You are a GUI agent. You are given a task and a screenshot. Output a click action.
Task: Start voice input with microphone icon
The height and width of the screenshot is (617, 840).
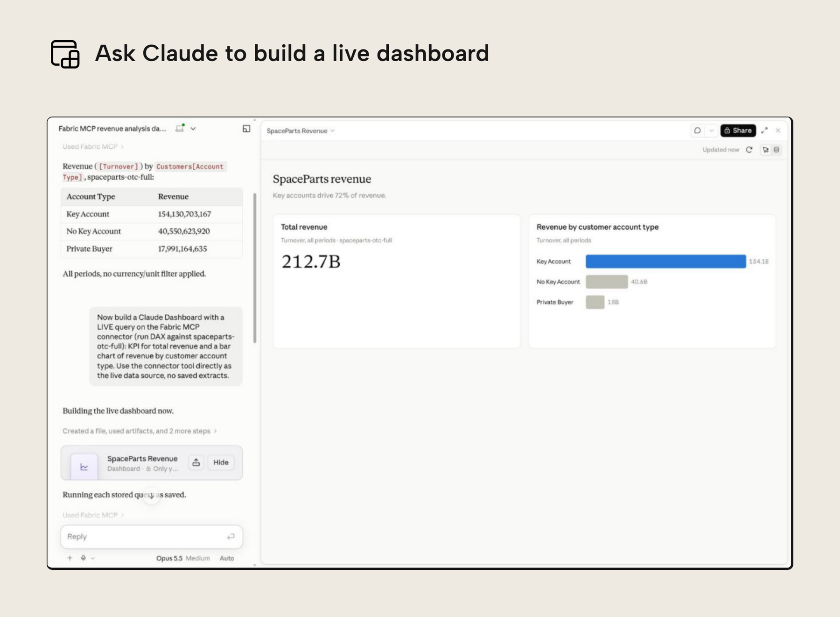83,558
